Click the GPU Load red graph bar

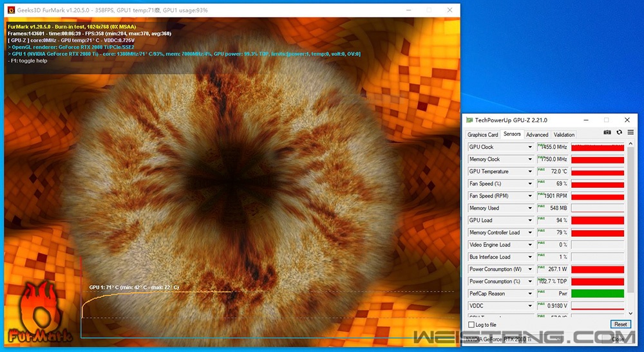(x=598, y=221)
